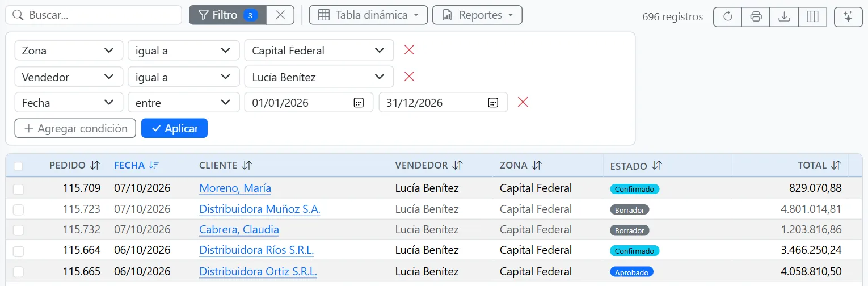868x286 pixels.
Task: Click Confirmado badge on order 115.709
Action: pos(635,189)
